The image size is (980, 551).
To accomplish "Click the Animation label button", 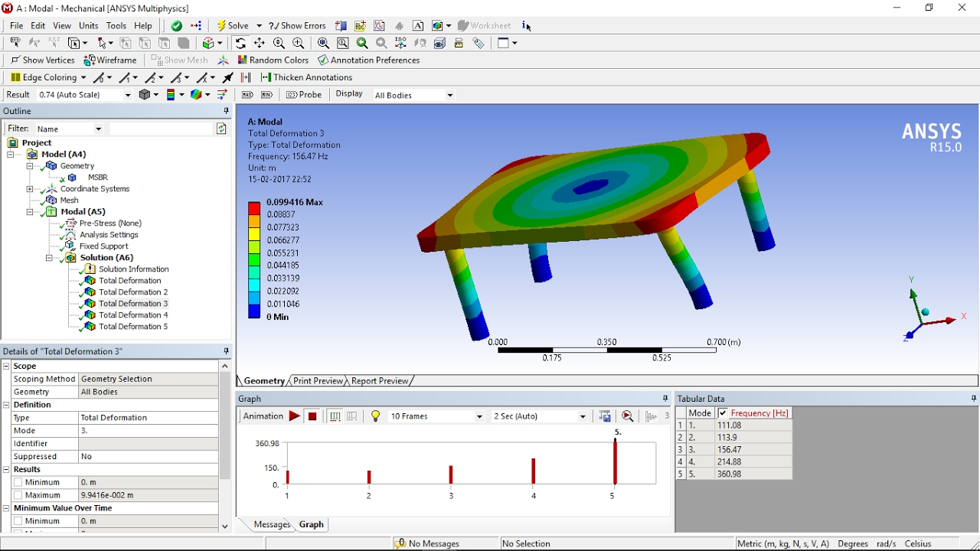I will point(263,416).
